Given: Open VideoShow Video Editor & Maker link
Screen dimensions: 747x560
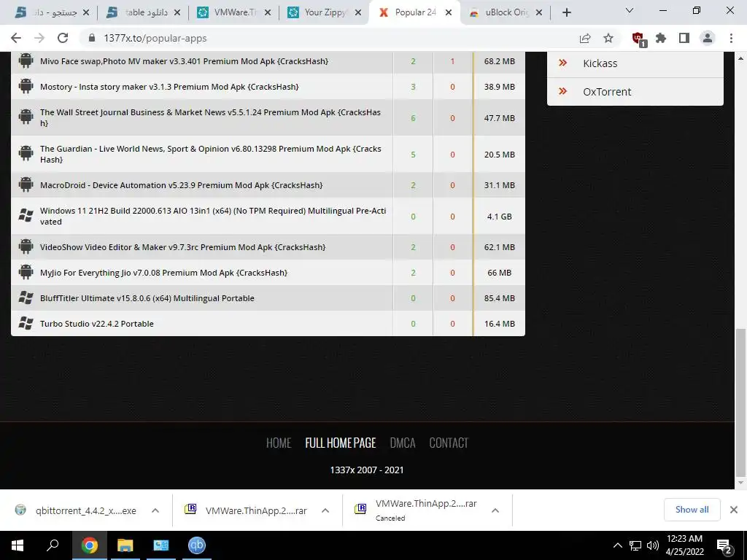Looking at the screenshot, I should 182,247.
